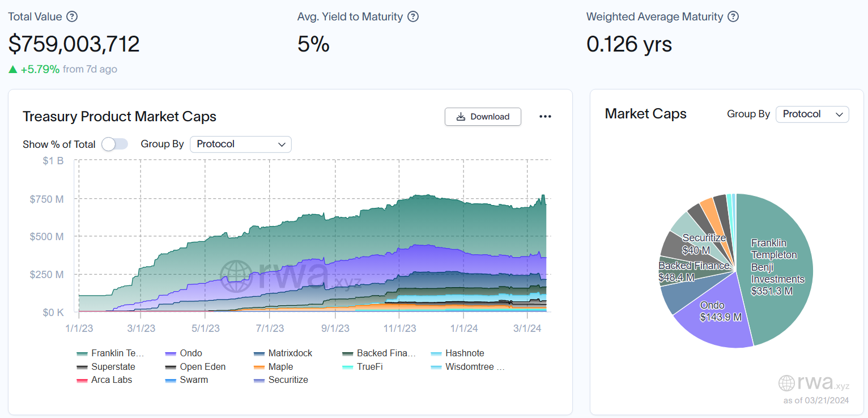Hide the Ondo series in legend
Image resolution: width=868 pixels, height=418 pixels.
tap(184, 353)
